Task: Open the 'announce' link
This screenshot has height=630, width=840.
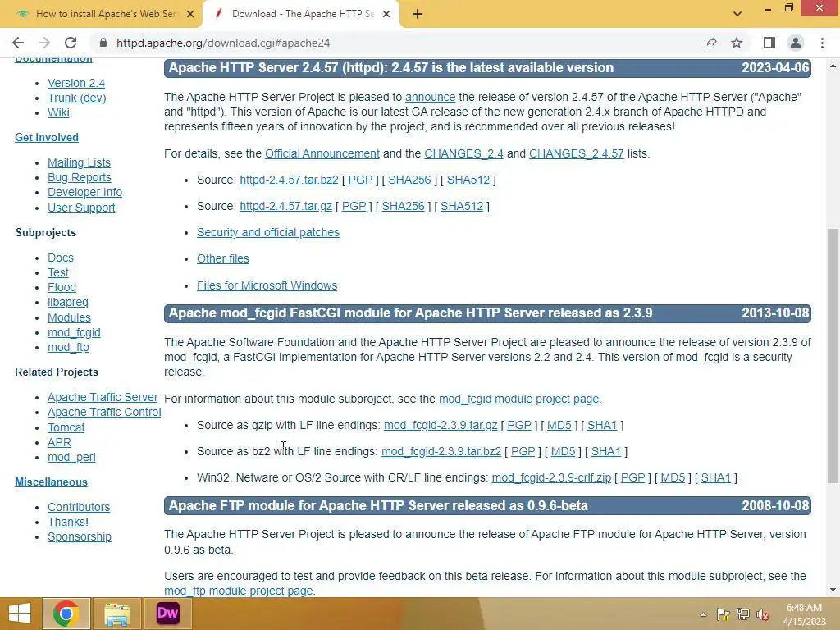Action: coord(430,97)
